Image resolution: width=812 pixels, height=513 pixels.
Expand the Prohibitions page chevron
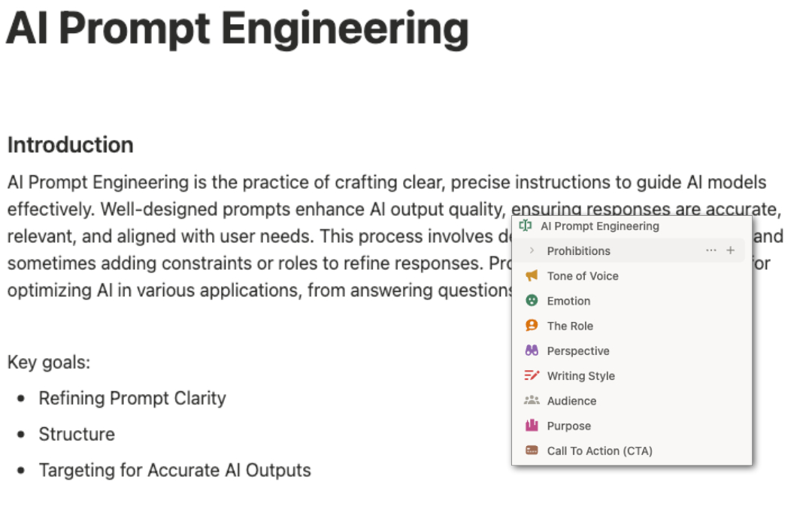coord(532,250)
